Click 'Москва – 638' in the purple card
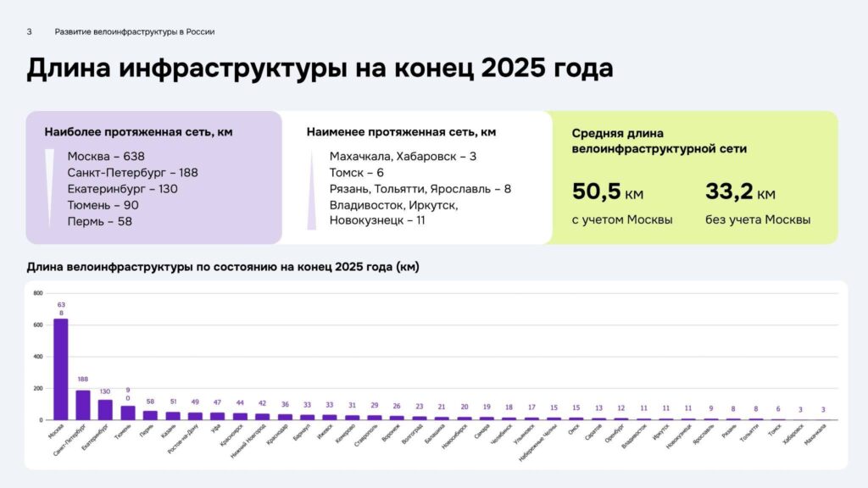The image size is (868, 488). 106,156
